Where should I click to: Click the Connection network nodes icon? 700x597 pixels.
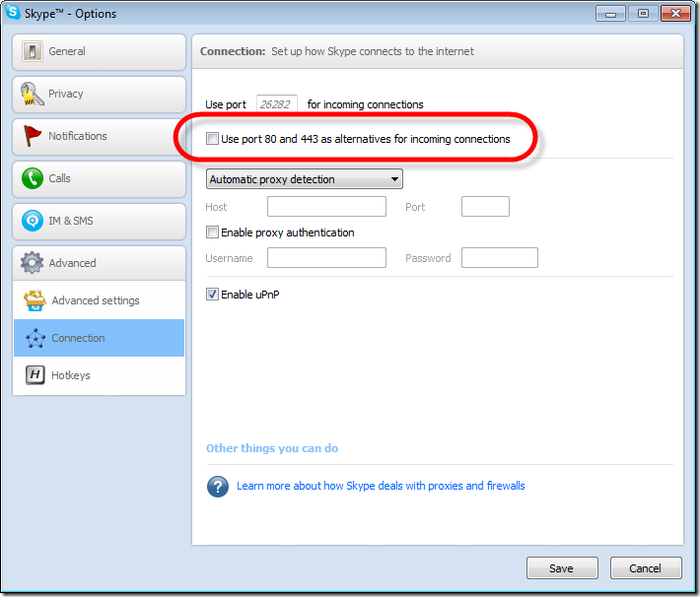(35, 338)
